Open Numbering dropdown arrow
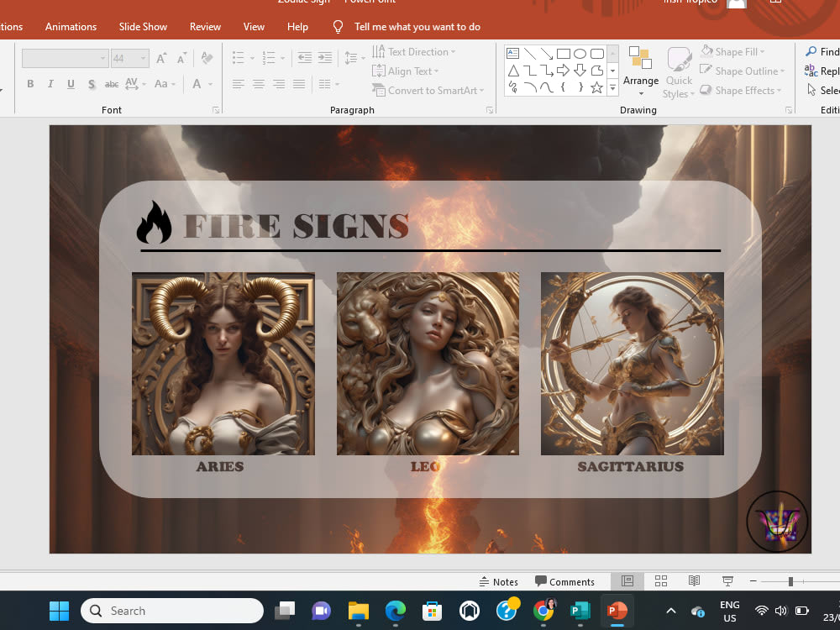840x630 pixels. tap(282, 59)
